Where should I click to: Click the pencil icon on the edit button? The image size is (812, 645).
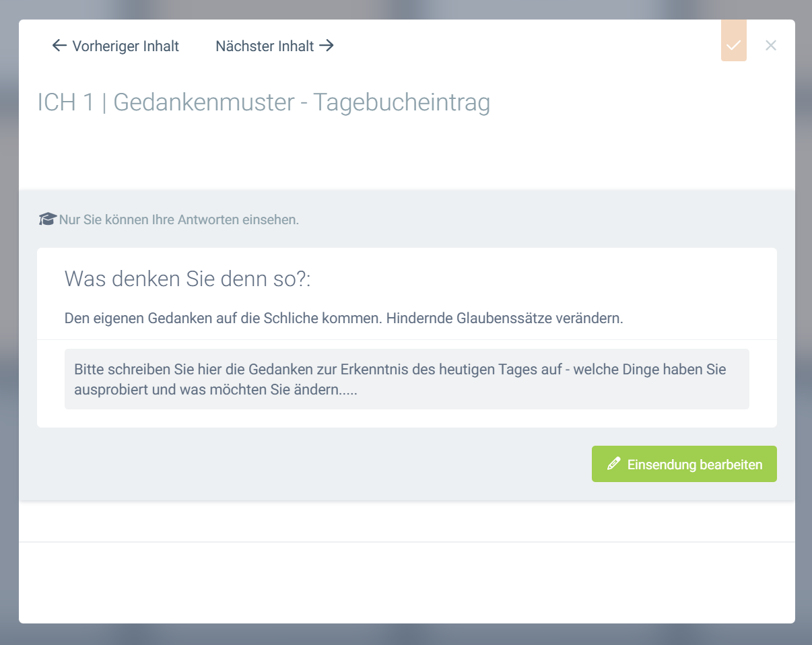pos(613,464)
